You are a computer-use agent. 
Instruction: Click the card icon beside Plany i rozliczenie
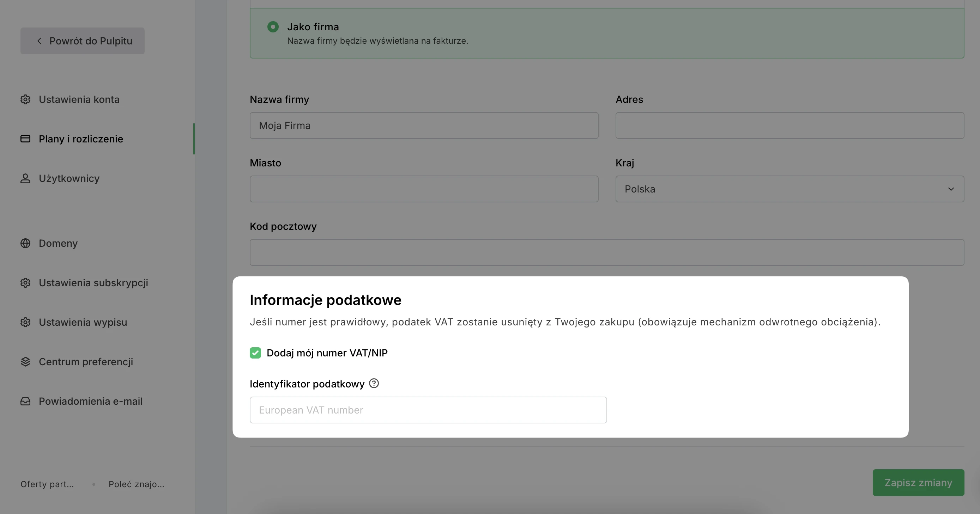click(25, 139)
